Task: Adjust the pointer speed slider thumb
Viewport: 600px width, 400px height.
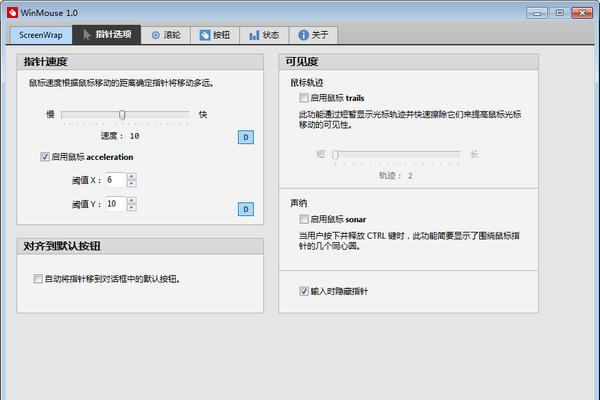Action: [122, 115]
